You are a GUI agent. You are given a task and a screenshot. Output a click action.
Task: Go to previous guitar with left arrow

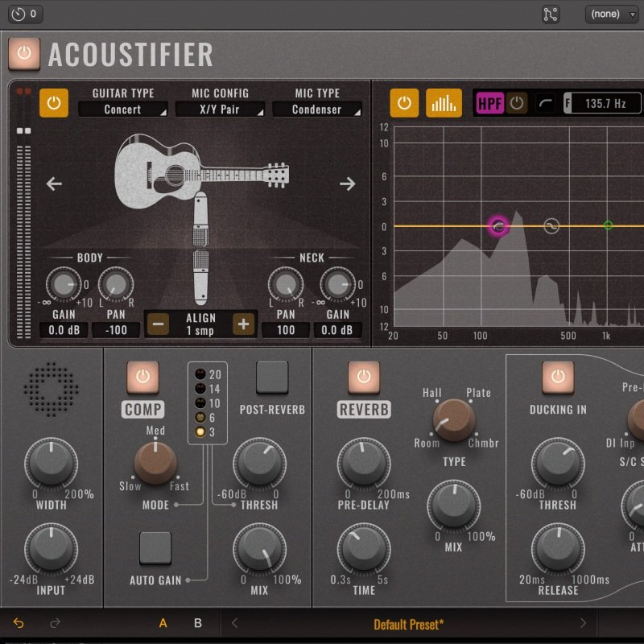coord(54,184)
